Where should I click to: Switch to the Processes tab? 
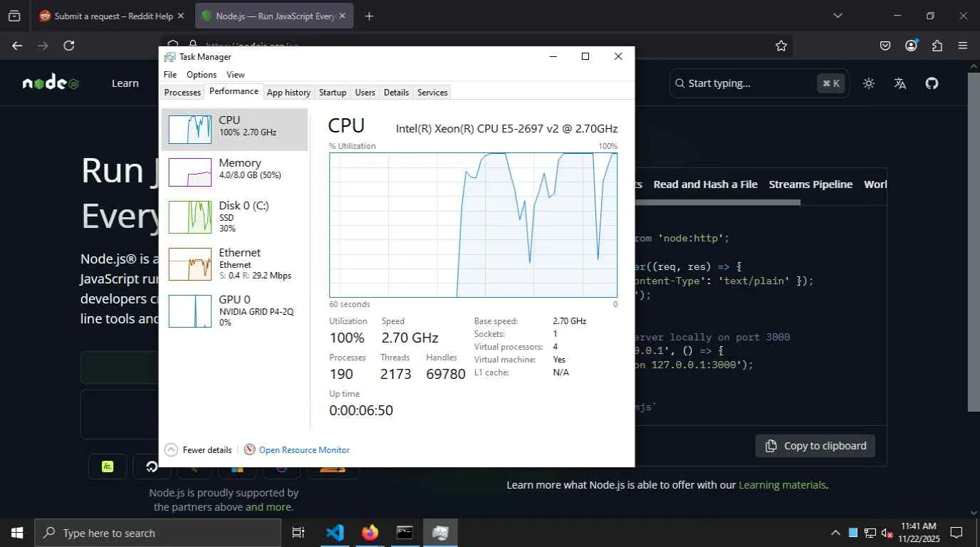click(182, 93)
